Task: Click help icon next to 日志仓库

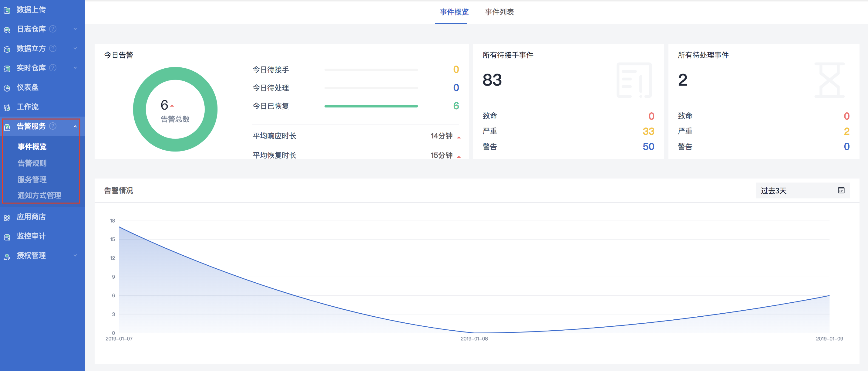Action: coord(53,29)
